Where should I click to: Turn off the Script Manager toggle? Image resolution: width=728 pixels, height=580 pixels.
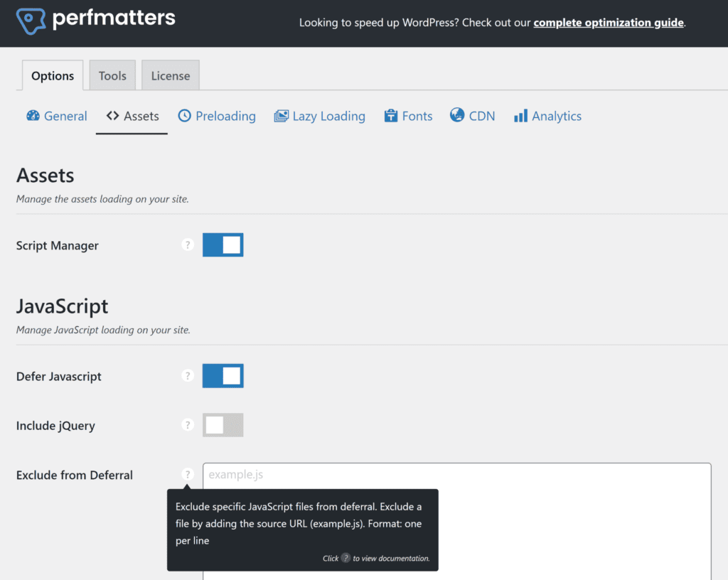223,245
